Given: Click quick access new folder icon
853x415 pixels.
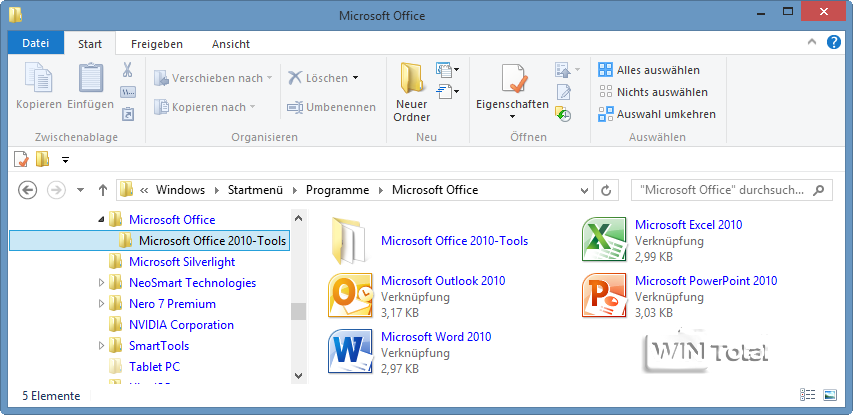Looking at the screenshot, I should click(x=42, y=159).
